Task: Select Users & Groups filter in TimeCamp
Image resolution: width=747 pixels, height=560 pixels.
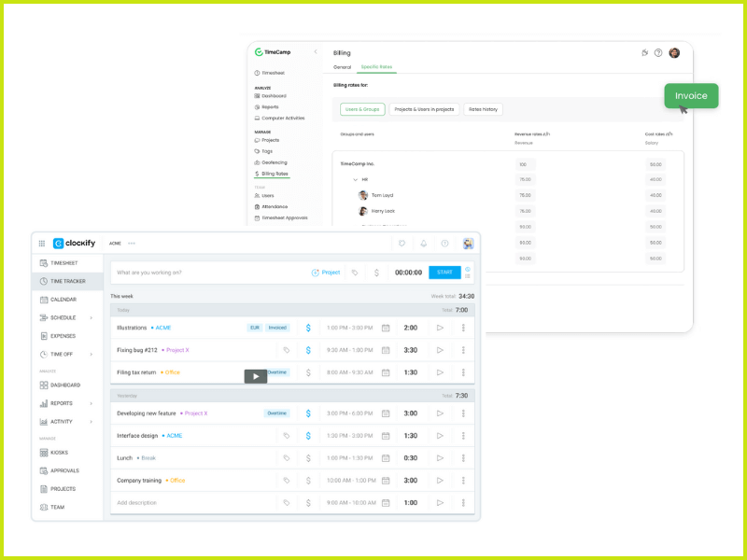Action: click(x=362, y=109)
